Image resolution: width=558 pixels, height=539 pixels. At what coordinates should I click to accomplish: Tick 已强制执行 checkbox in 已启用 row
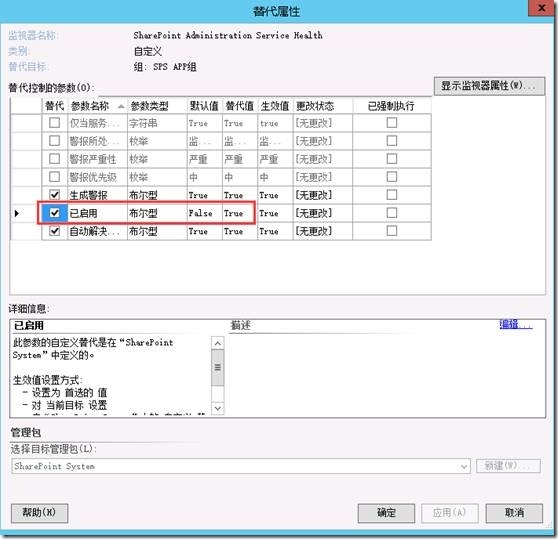pyautogui.click(x=391, y=213)
